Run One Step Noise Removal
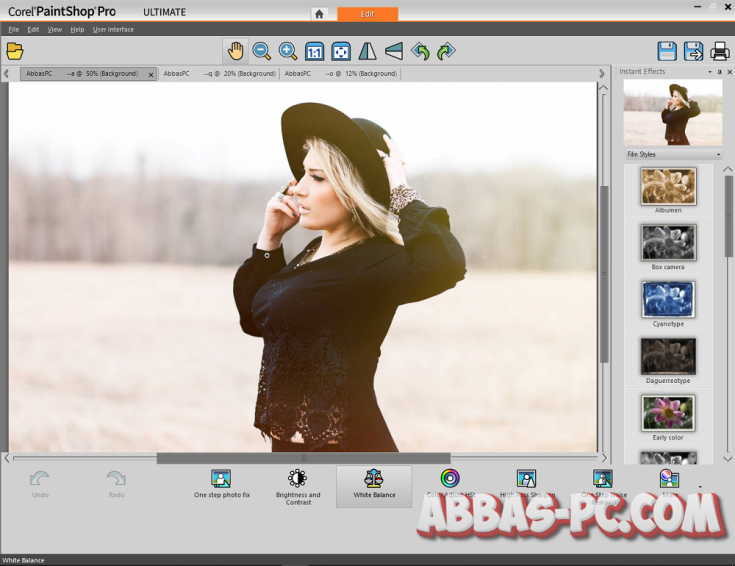 (x=603, y=486)
